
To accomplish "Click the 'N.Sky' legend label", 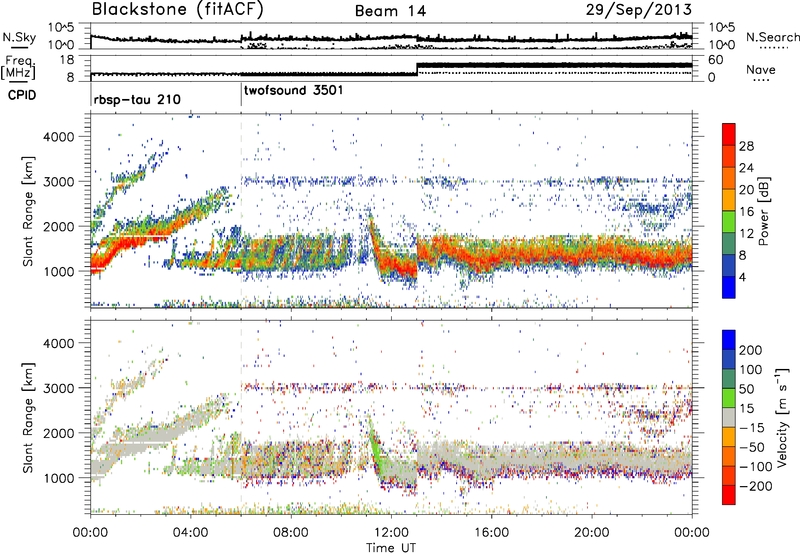I will [19, 37].
